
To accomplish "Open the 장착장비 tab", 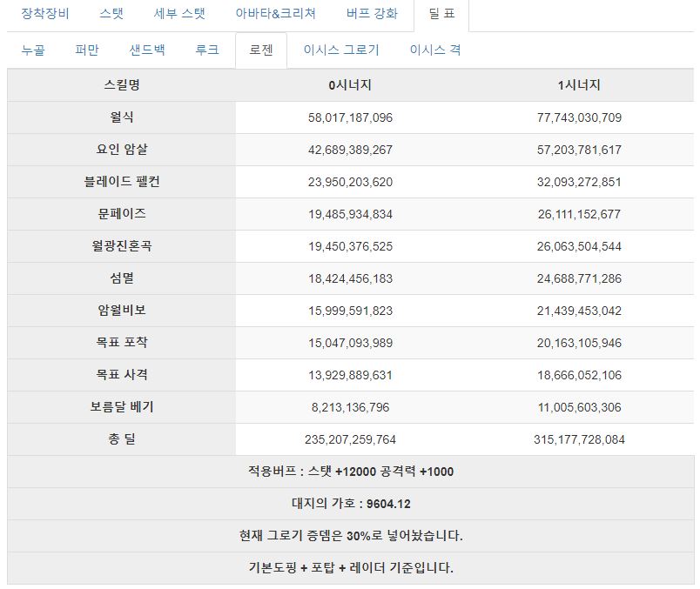I will coord(45,14).
